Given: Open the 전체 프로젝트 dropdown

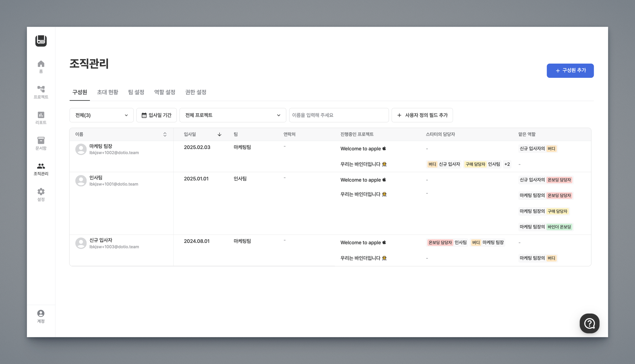Looking at the screenshot, I should coord(233,115).
